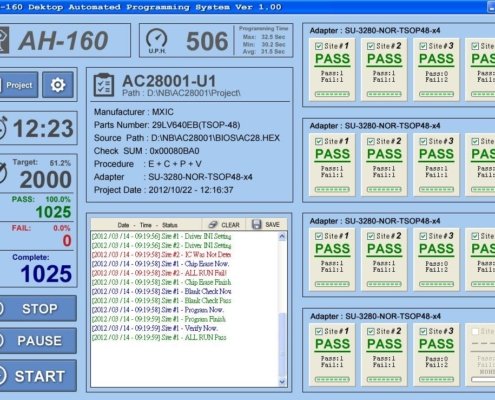Select log row 'Site #1 - Chip Erase Finish'
495x400 pixels.
(161, 282)
